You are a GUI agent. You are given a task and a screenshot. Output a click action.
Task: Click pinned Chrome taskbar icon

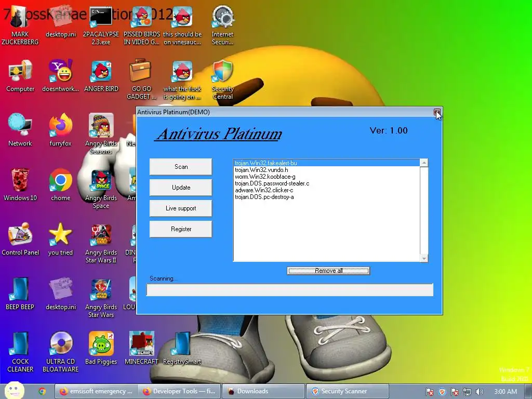click(x=42, y=391)
